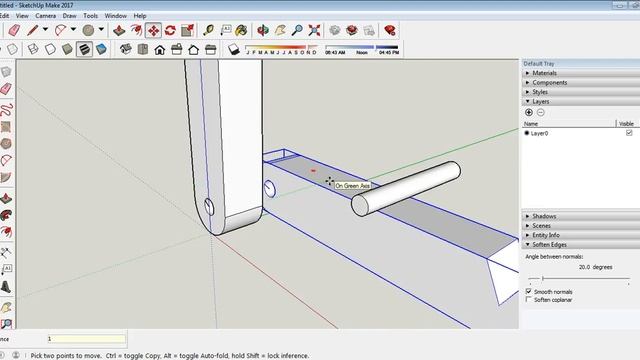Switch to Back view house outline icon
The height and width of the screenshot is (360, 640).
(x=193, y=49)
